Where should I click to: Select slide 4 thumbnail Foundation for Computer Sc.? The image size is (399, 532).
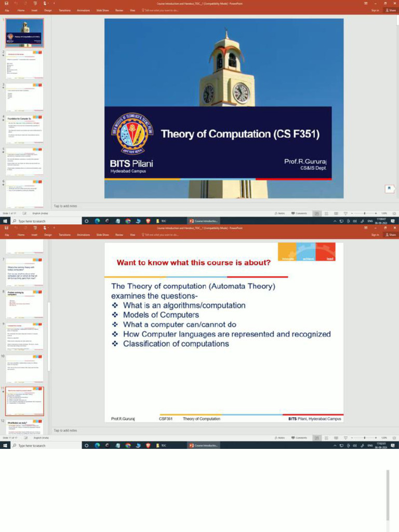(x=24, y=129)
